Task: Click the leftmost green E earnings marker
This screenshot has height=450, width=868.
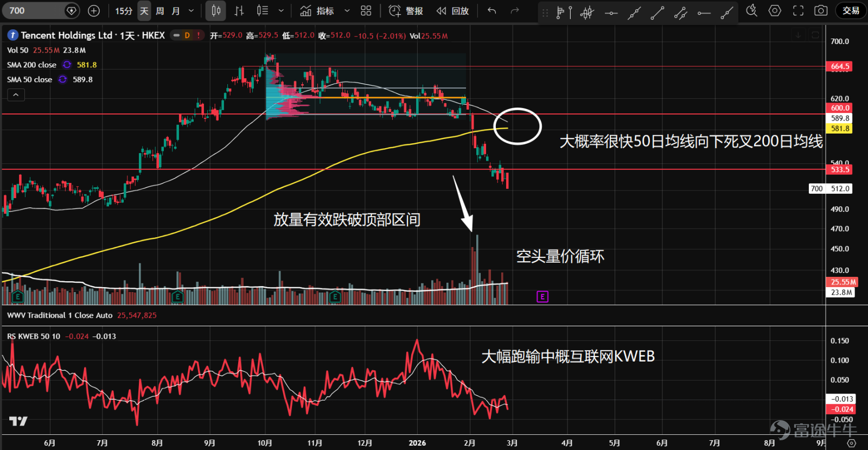Action: 18,296
